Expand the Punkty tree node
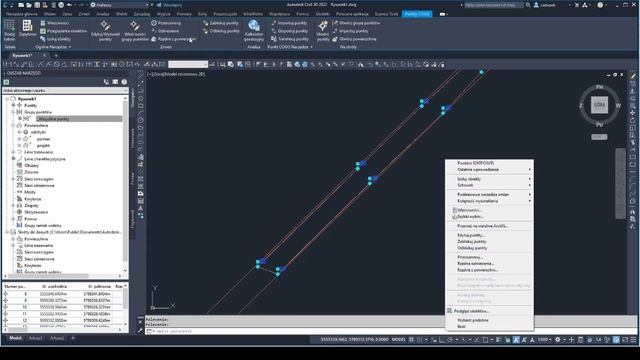The width and height of the screenshot is (640, 360). pyautogui.click(x=13, y=105)
